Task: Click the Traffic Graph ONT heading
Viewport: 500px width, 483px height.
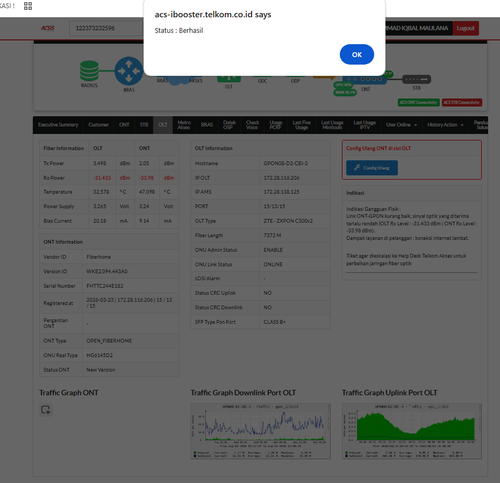Action: tap(69, 393)
